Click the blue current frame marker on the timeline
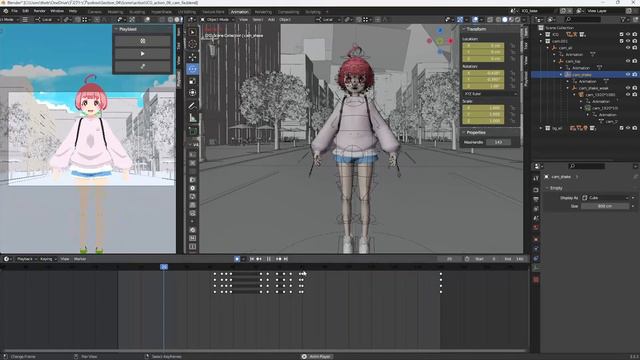 point(164,267)
